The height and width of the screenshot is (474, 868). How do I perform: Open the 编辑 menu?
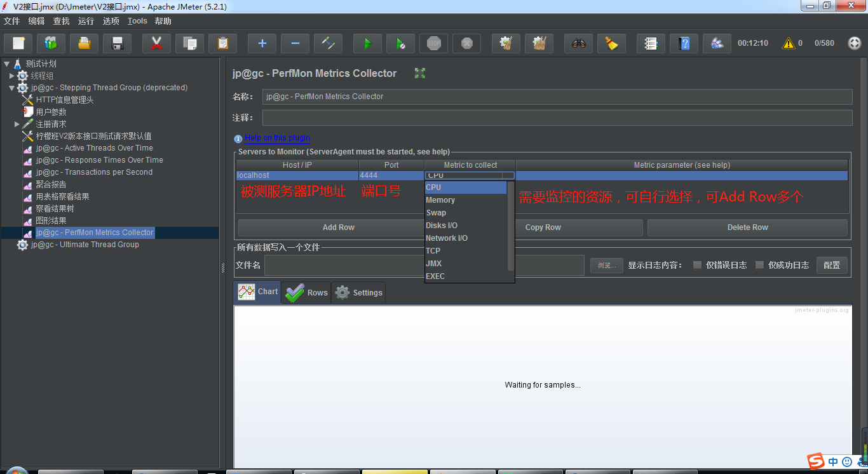36,21
